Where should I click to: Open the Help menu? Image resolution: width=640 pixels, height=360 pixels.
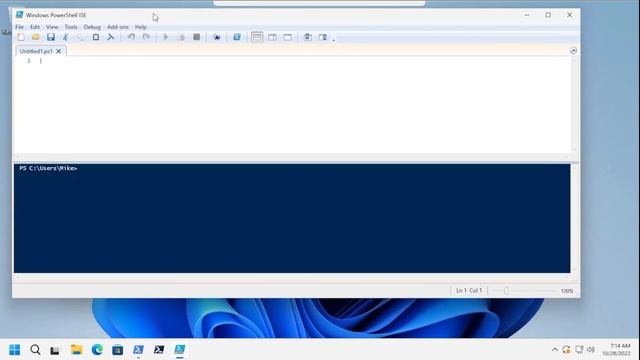pos(140,27)
